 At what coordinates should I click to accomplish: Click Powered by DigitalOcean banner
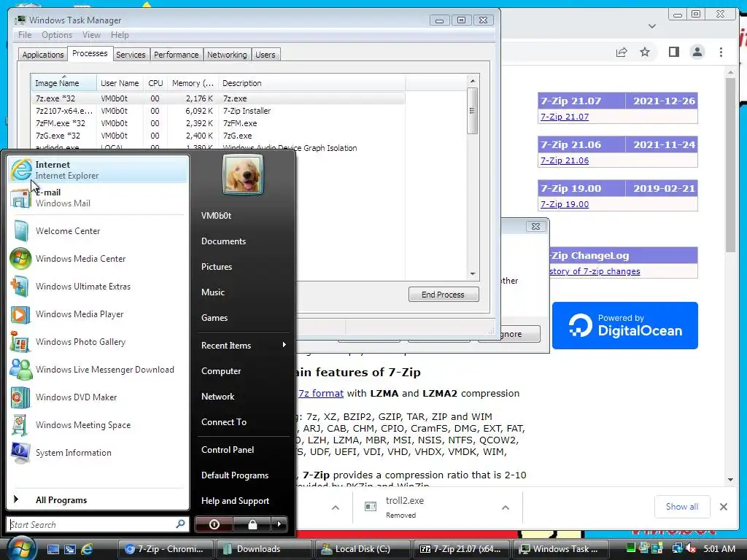(x=625, y=325)
